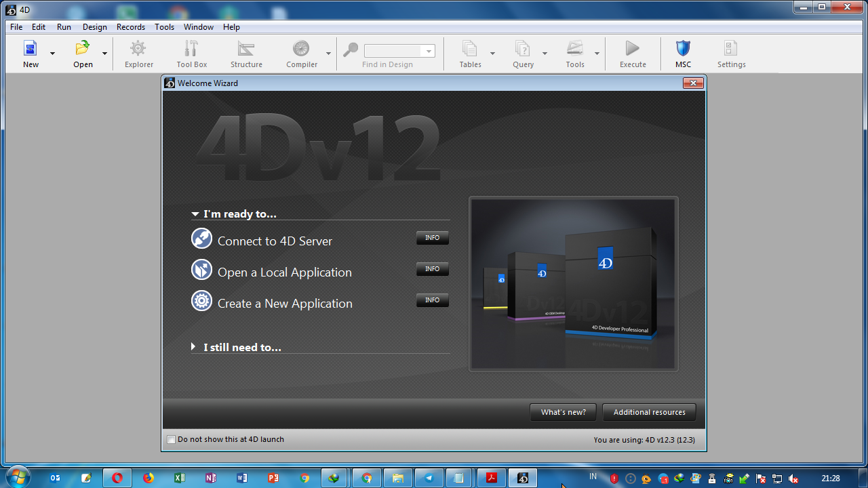Open the Edit menu

click(x=39, y=27)
